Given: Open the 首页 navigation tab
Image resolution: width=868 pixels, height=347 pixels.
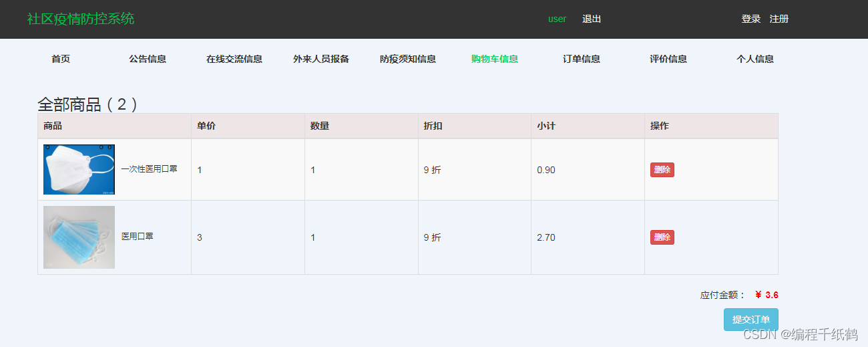Looking at the screenshot, I should click(x=61, y=59).
